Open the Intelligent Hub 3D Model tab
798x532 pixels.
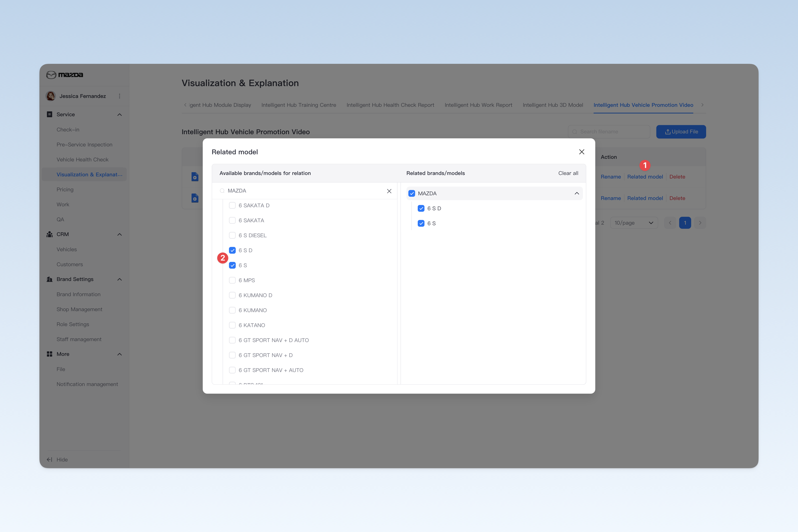tap(553, 105)
